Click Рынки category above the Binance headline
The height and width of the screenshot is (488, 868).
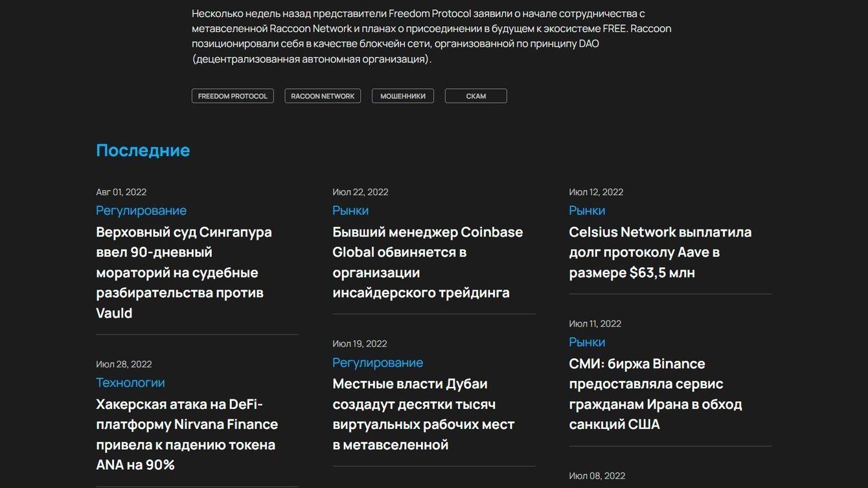587,342
